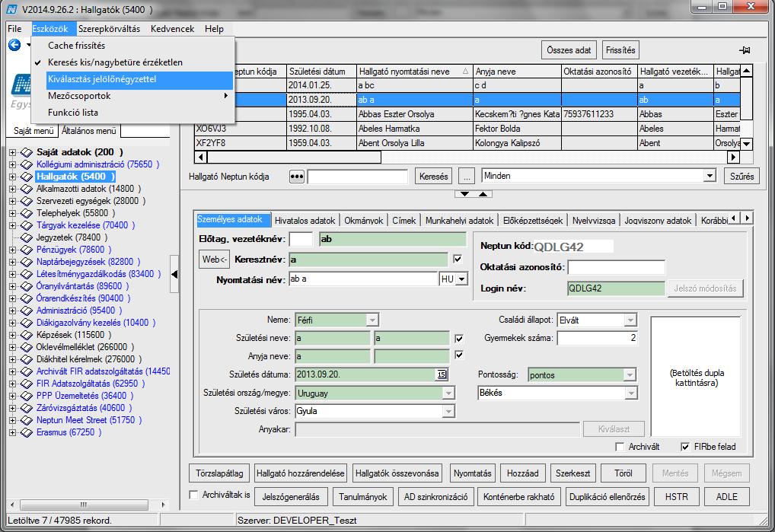Image resolution: width=775 pixels, height=532 pixels.
Task: Click the node icon beside Tárgyak kezelése
Action: coord(27,225)
